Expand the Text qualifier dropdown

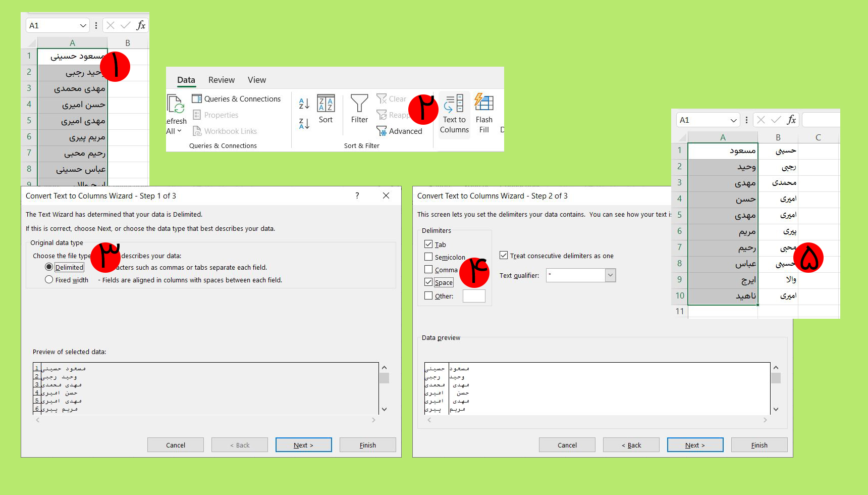(x=610, y=275)
